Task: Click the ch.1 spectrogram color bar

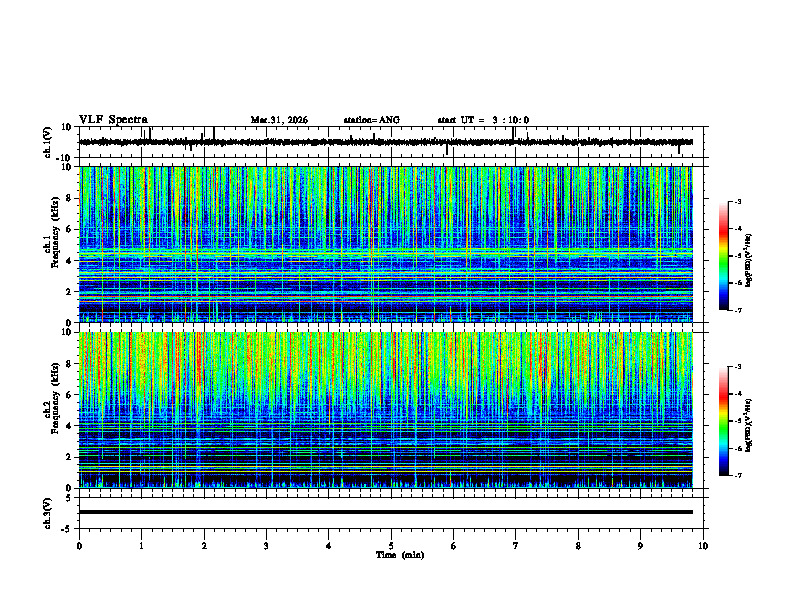Action: tap(723, 256)
